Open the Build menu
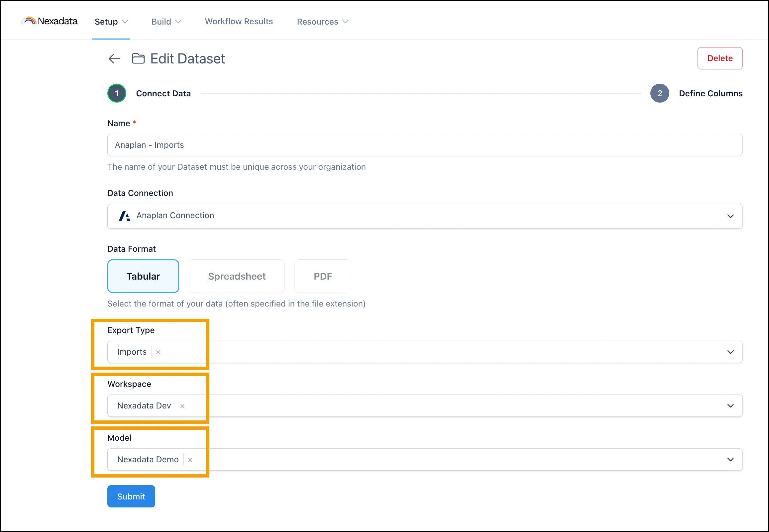Viewport: 769px width, 532px height. [x=166, y=22]
